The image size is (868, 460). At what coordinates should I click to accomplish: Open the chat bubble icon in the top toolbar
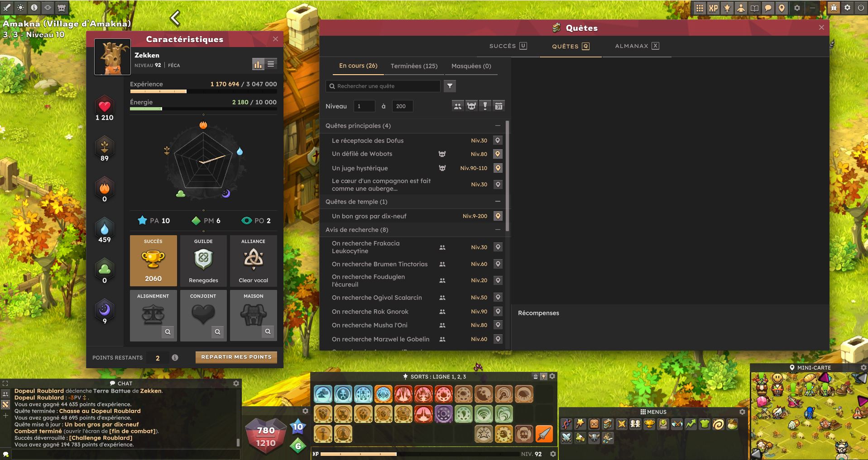pyautogui.click(x=768, y=8)
